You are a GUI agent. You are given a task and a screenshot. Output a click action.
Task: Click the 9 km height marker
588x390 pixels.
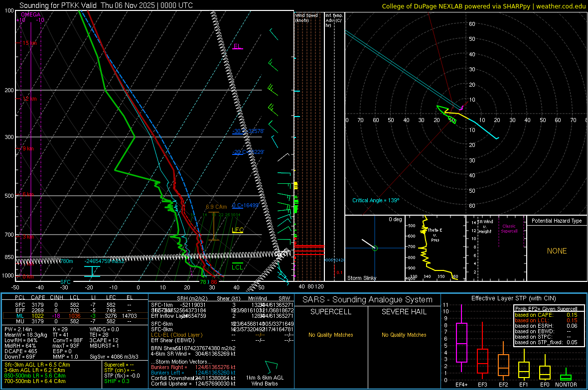click(x=28, y=148)
